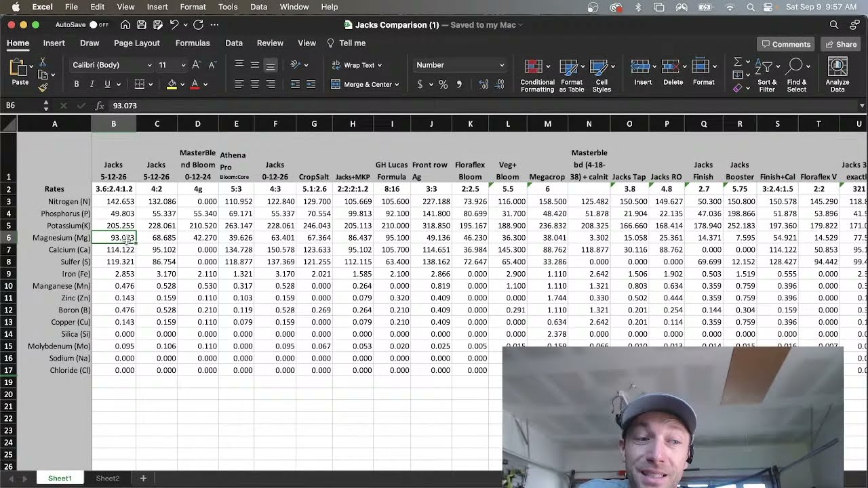Toggle Bottom Align button
The height and width of the screenshot is (488, 868).
point(271,65)
